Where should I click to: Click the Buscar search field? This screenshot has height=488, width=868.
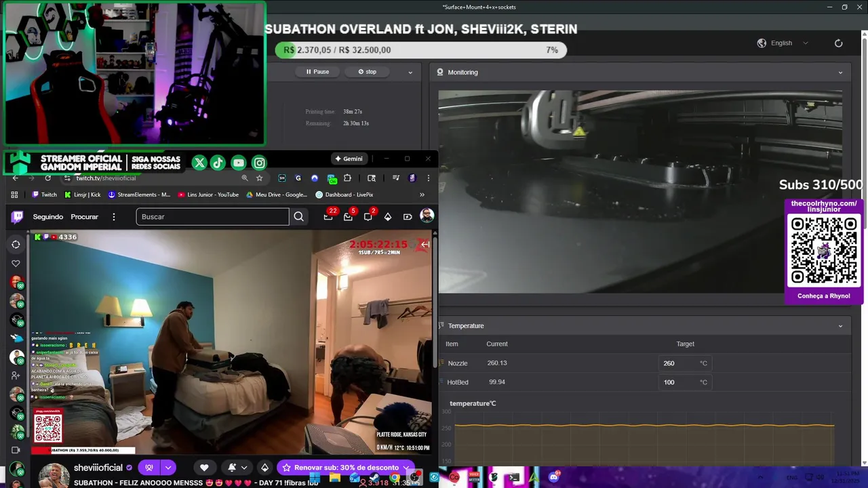point(212,217)
